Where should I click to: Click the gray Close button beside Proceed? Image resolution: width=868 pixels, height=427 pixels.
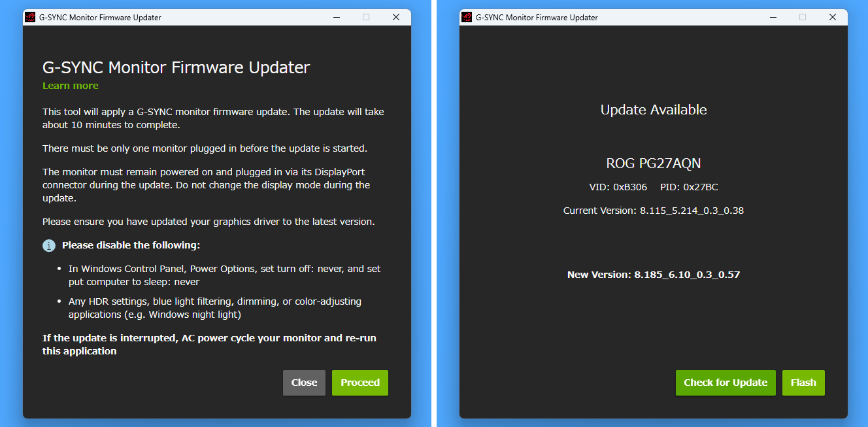(x=304, y=383)
